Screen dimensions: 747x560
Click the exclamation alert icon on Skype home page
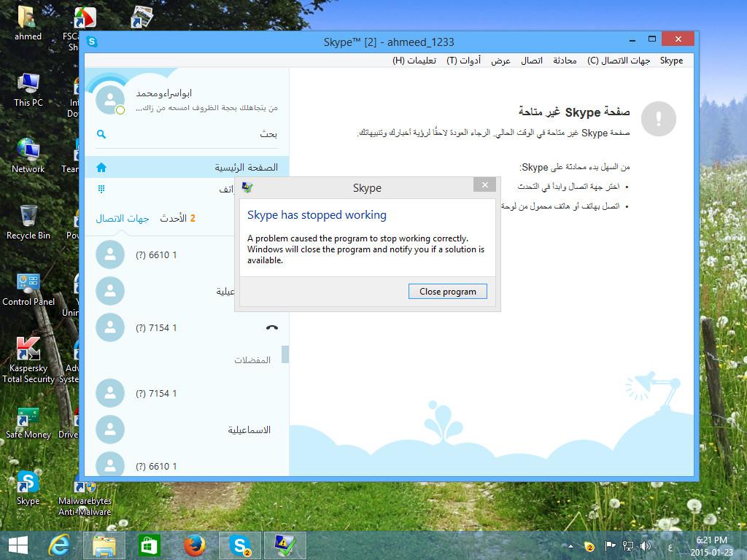click(x=659, y=119)
